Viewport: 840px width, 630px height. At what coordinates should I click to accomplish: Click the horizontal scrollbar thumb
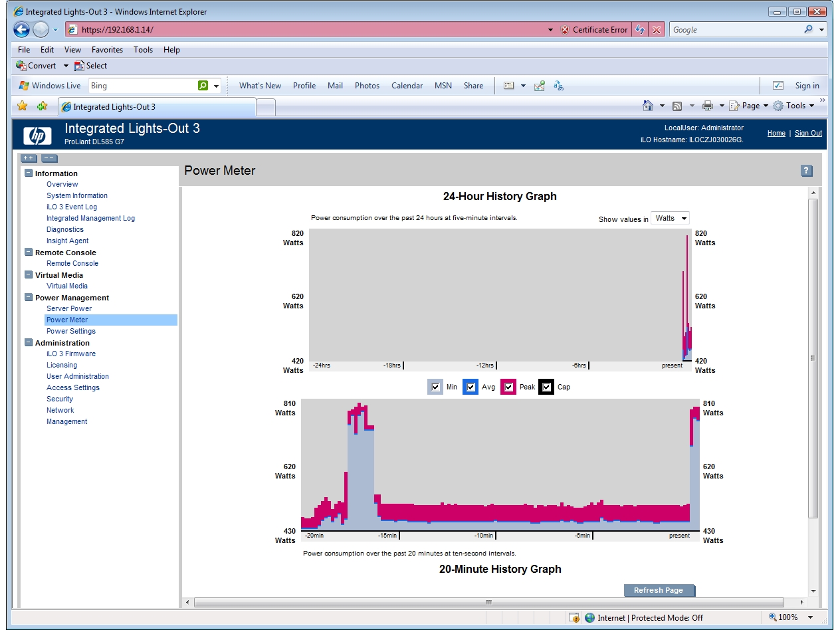[x=489, y=602]
